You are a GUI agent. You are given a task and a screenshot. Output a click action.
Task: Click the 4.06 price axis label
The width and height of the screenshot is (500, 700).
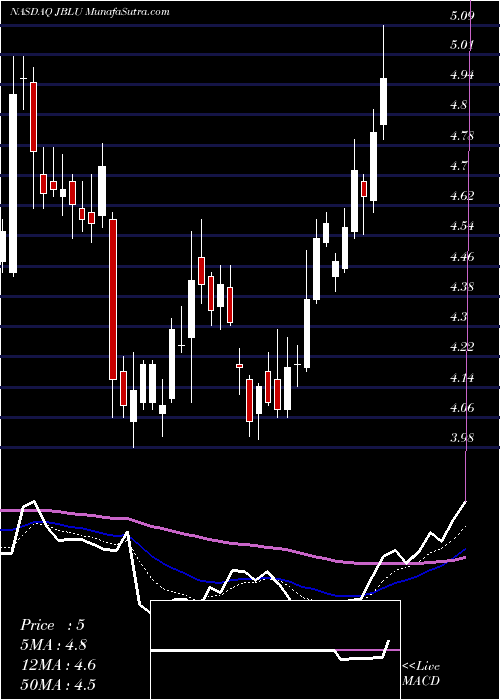pos(461,407)
